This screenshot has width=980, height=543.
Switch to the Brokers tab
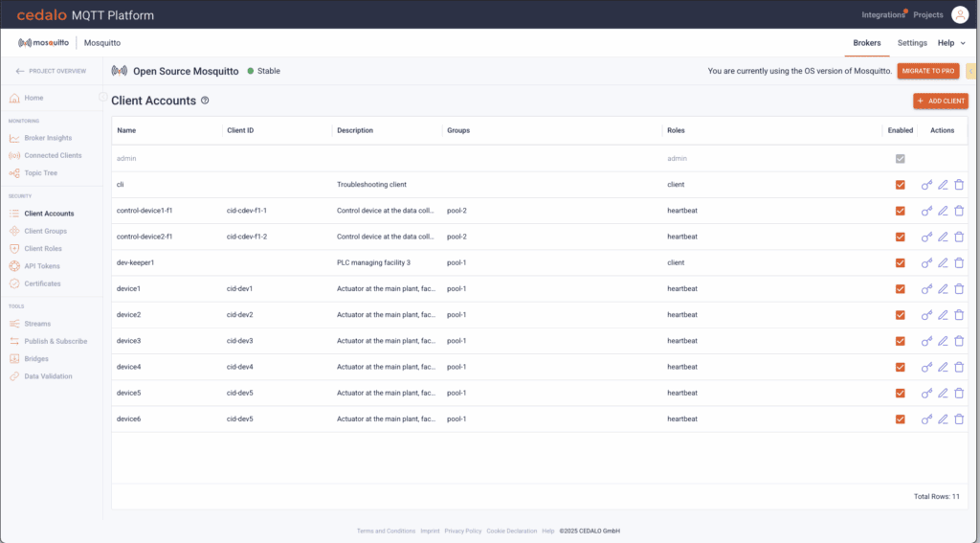[x=866, y=43]
